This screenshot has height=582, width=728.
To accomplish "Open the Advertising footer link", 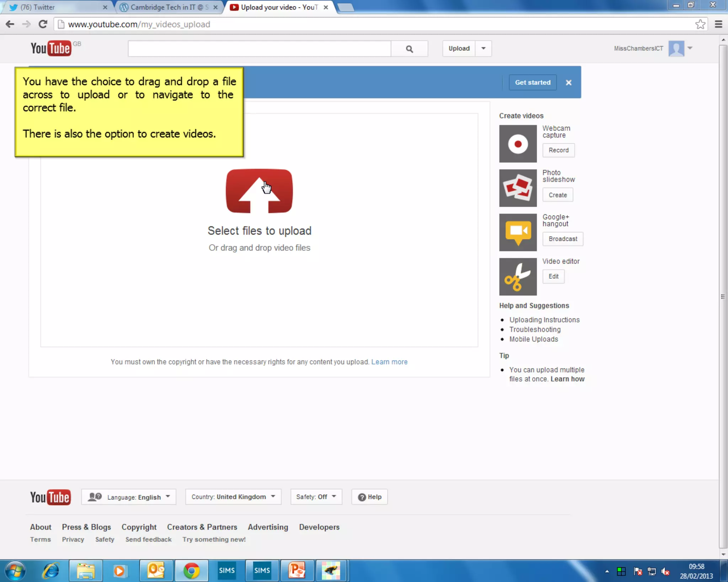I will coord(268,527).
